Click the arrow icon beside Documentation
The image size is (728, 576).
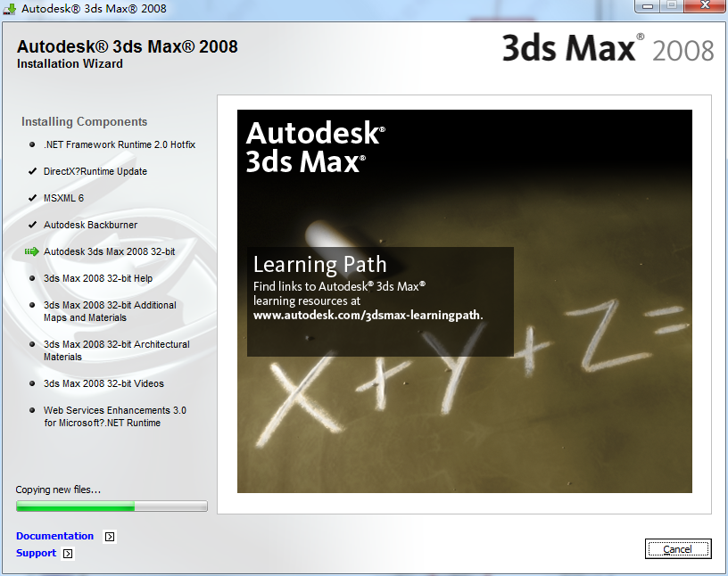point(110,537)
